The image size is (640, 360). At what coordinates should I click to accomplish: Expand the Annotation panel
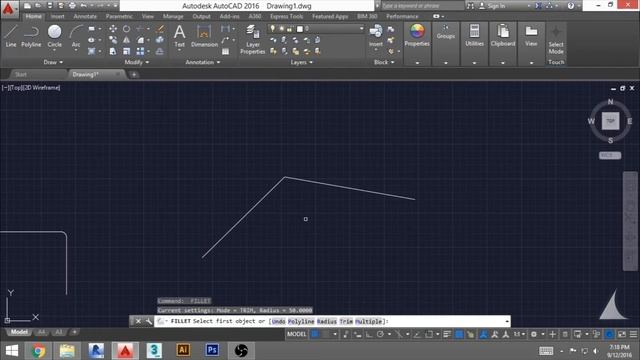point(203,62)
